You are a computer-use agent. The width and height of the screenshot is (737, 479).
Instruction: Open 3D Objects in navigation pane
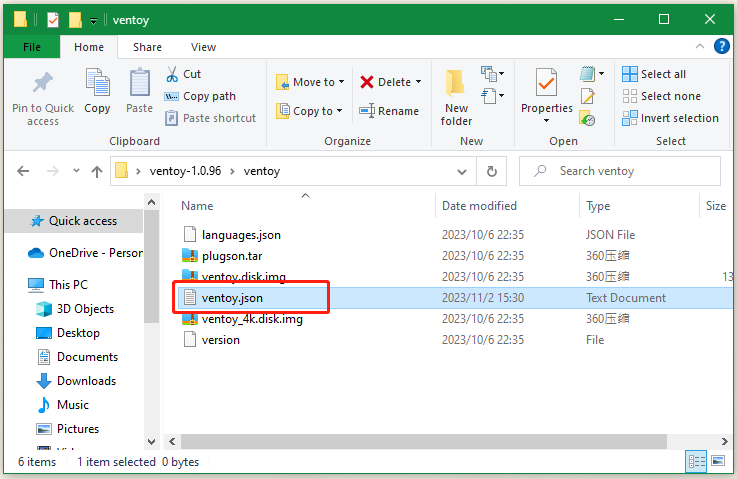coord(75,309)
